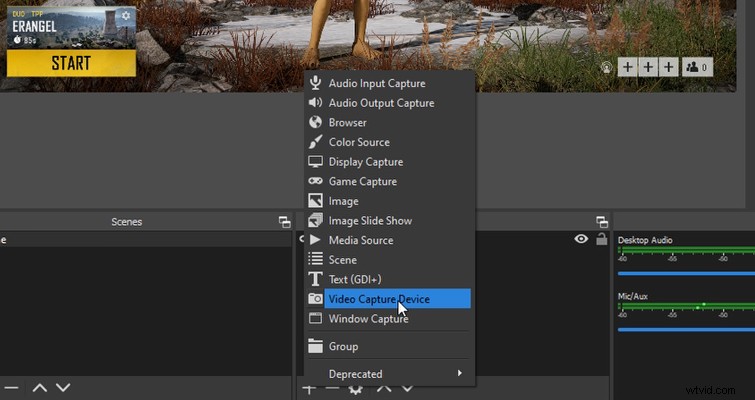This screenshot has width=755, height=400.
Task: Pop out the Scenes dock
Action: click(x=285, y=222)
